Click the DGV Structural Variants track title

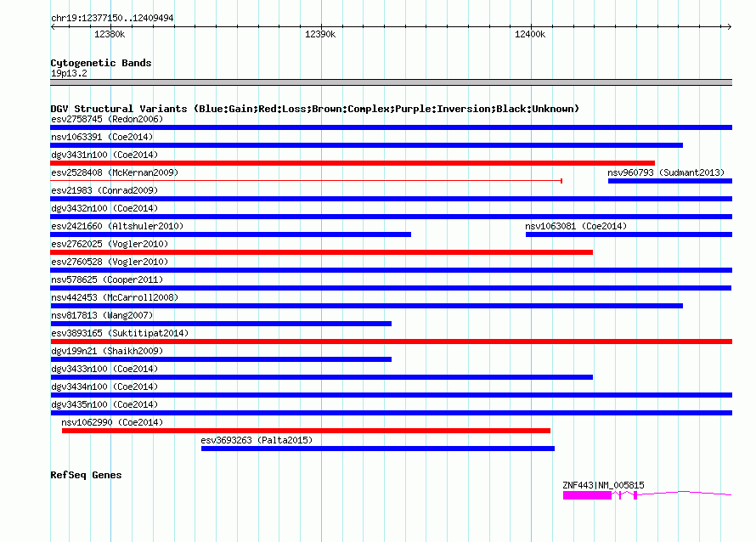coord(315,109)
